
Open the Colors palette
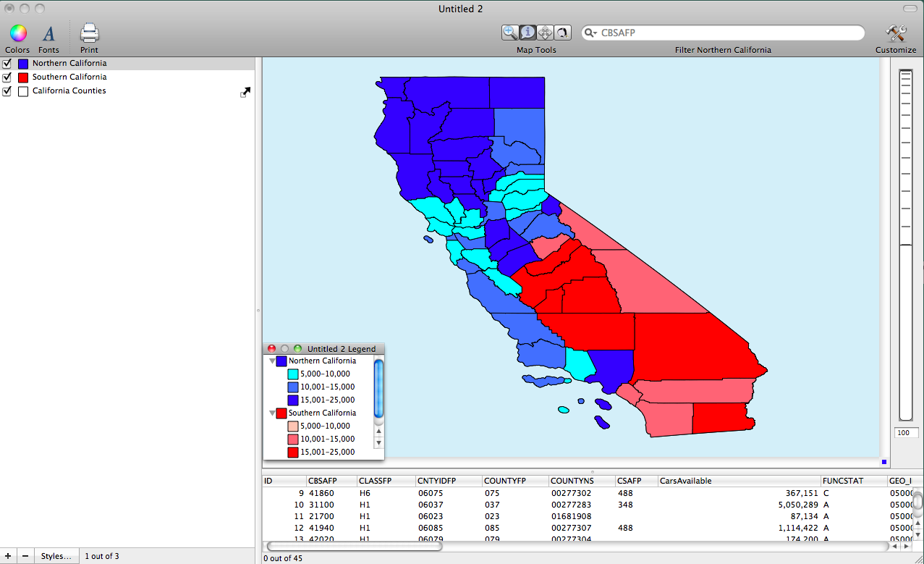click(17, 33)
